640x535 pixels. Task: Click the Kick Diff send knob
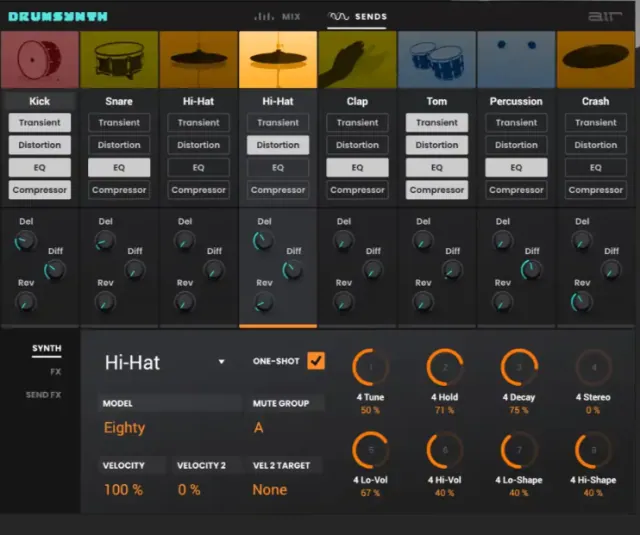(54, 270)
